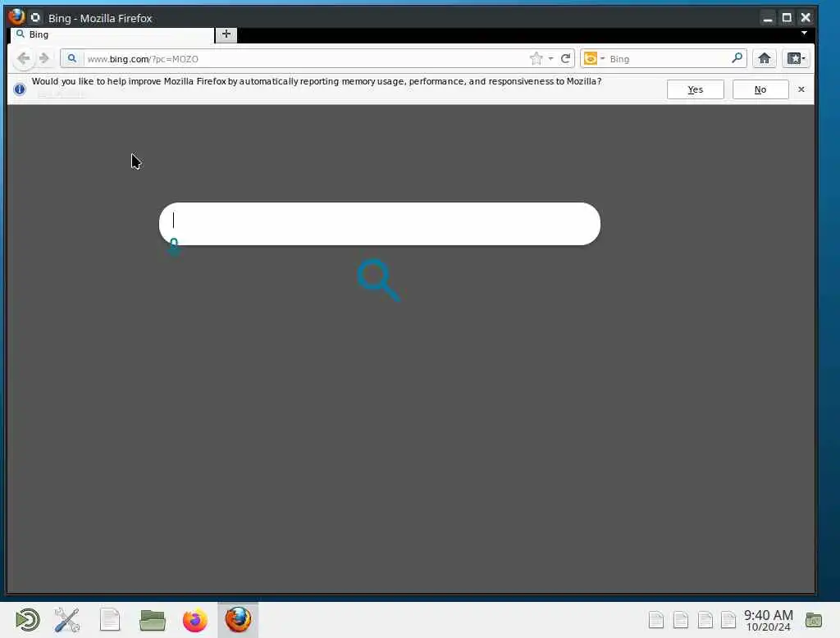The image size is (840, 638).
Task: Click the blue info icon in notification bar
Action: coord(20,89)
